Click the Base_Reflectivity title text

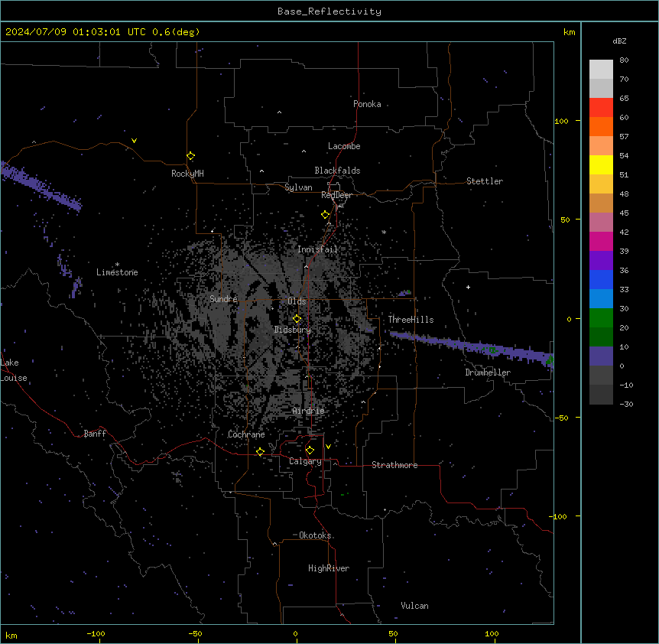(x=329, y=11)
